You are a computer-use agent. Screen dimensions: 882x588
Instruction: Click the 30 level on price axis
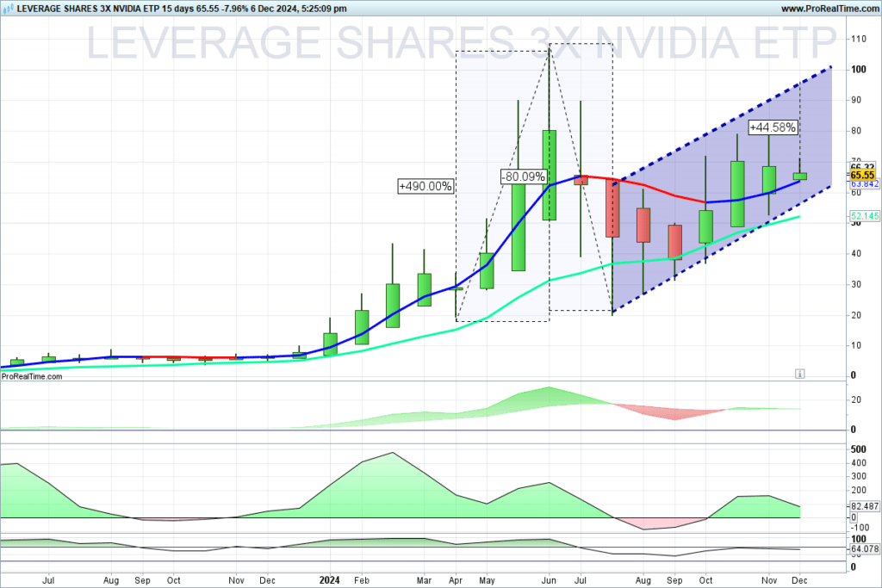click(856, 284)
